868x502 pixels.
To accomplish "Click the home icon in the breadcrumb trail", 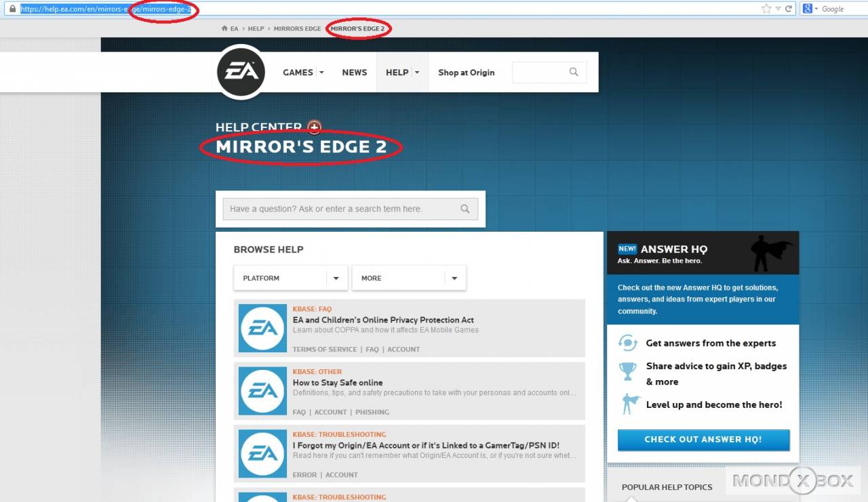I will click(x=224, y=28).
